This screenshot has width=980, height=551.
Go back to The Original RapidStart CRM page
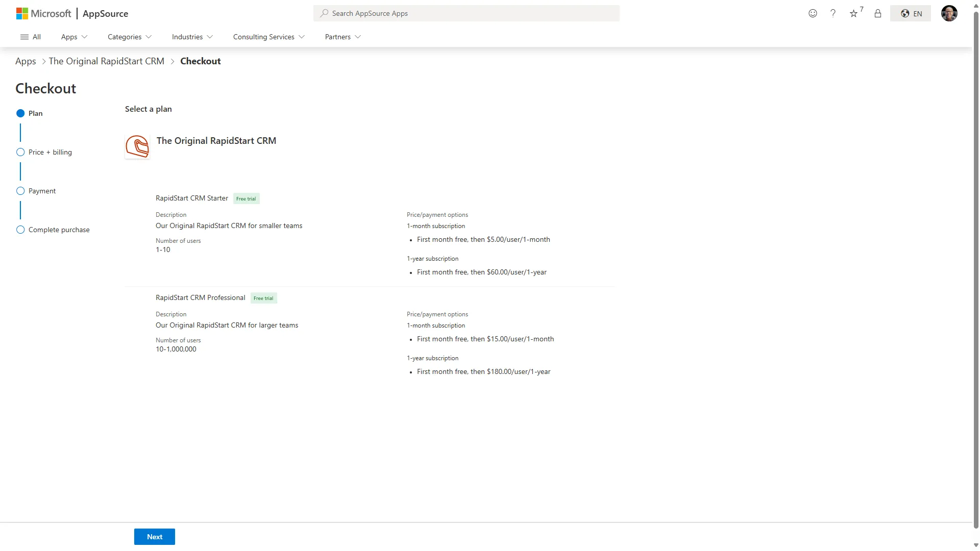coord(106,61)
